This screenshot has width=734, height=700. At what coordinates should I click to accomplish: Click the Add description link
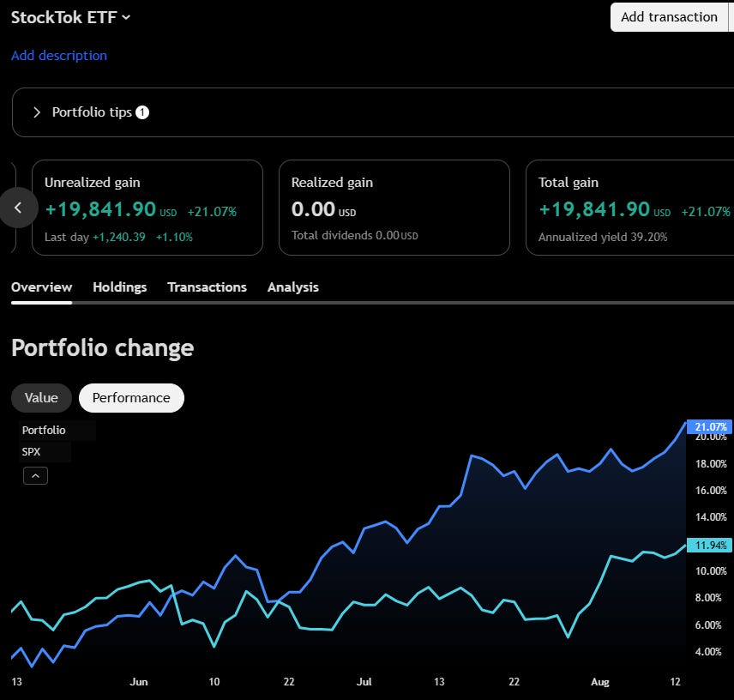tap(59, 55)
